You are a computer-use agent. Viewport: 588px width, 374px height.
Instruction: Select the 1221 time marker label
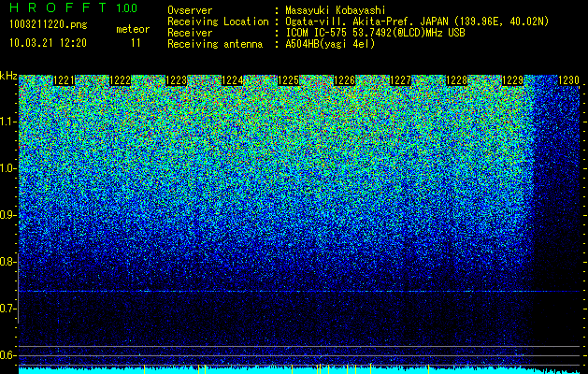click(65, 80)
